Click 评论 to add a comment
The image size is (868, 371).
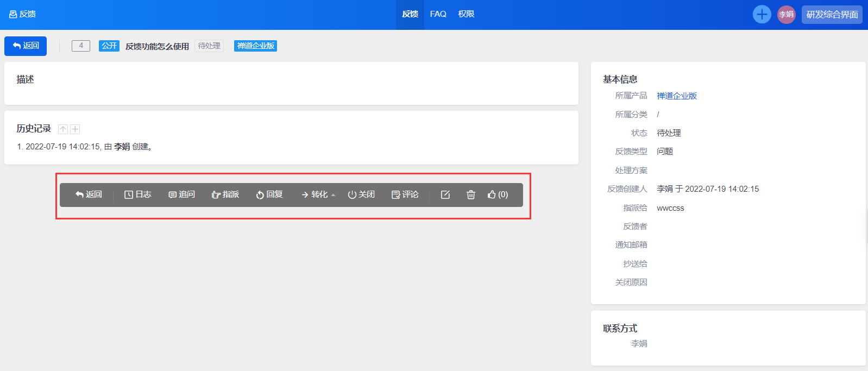(405, 194)
